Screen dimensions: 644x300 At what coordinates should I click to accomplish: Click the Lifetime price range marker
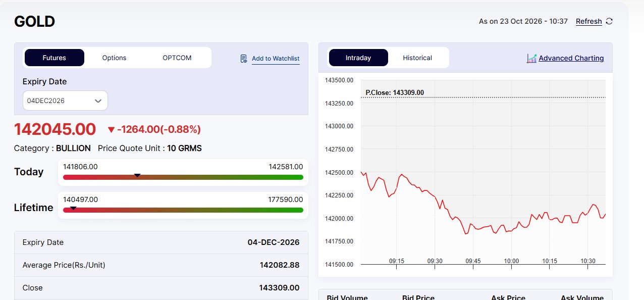[73, 208]
